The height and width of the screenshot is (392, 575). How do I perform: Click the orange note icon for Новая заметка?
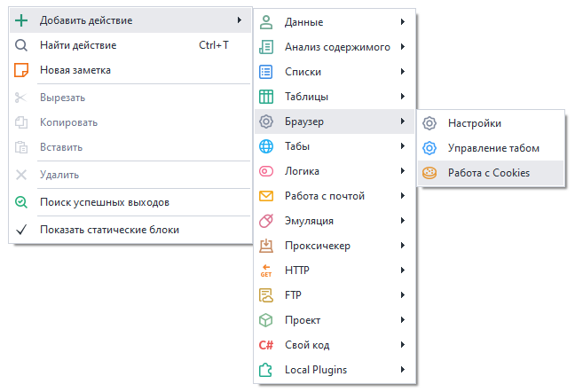(22, 69)
